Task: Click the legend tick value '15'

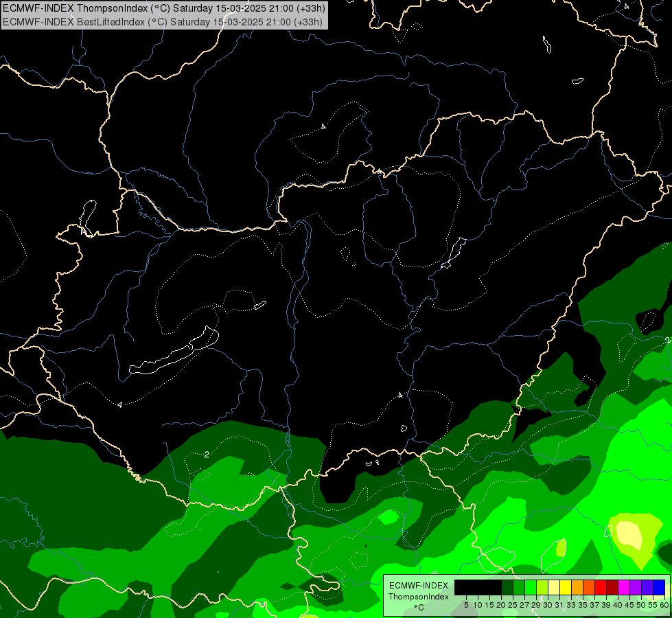Action: coord(489,605)
